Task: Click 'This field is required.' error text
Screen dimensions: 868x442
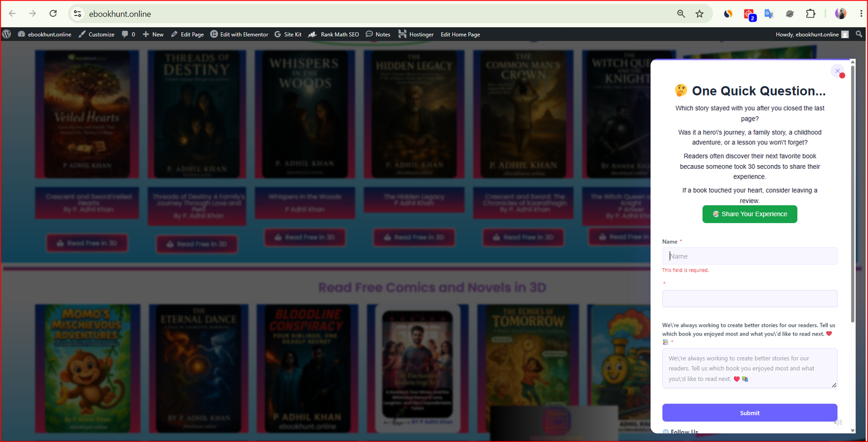Action: click(x=686, y=270)
